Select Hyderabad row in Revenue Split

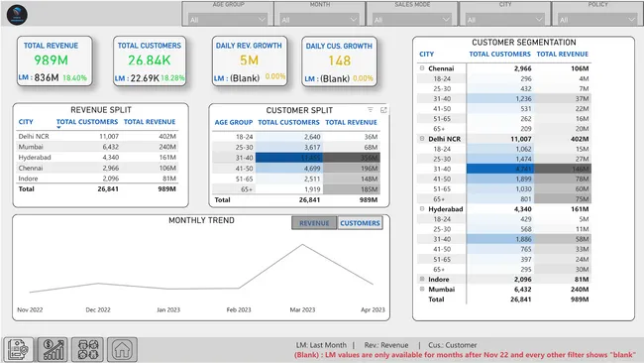[97, 157]
